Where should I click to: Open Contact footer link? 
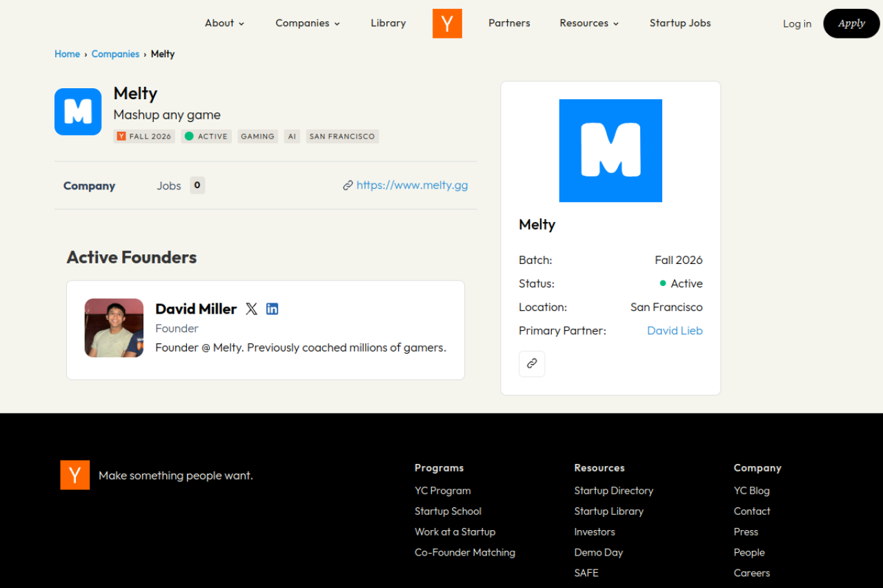752,511
